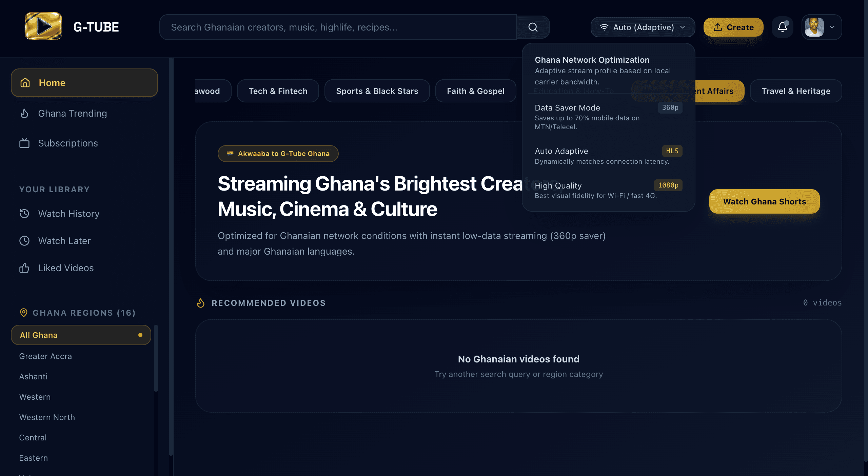
Task: Click the G-TUBE brand title
Action: [96, 27]
